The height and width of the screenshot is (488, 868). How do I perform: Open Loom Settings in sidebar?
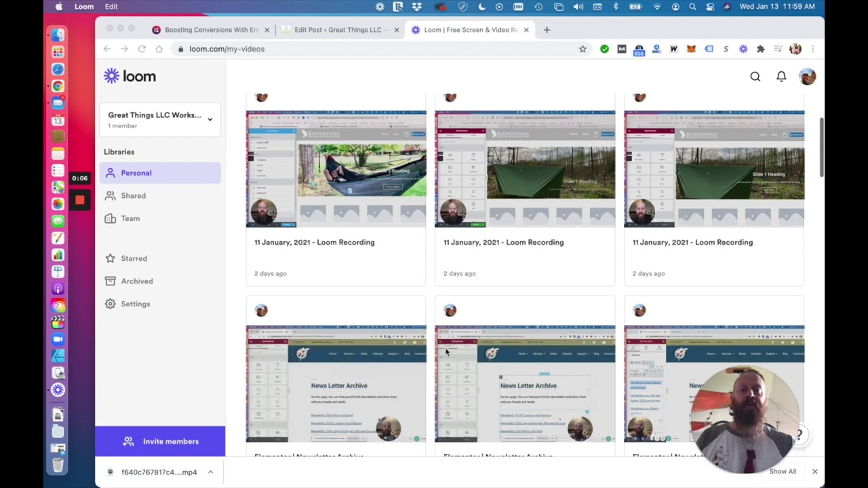[x=135, y=304]
